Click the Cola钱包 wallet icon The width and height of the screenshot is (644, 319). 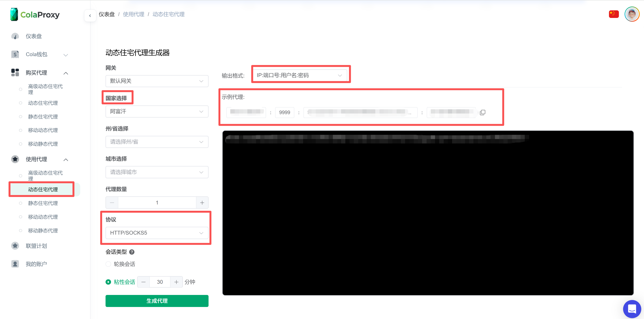pyautogui.click(x=15, y=54)
